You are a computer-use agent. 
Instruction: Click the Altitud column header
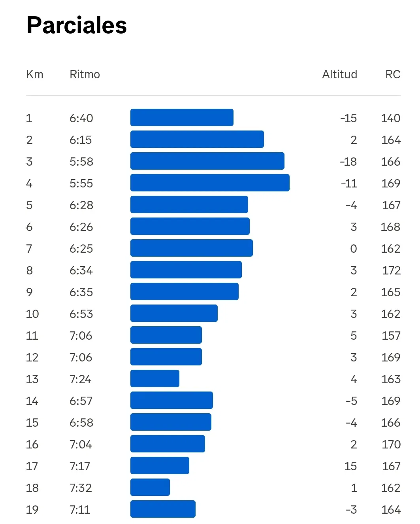click(x=339, y=74)
